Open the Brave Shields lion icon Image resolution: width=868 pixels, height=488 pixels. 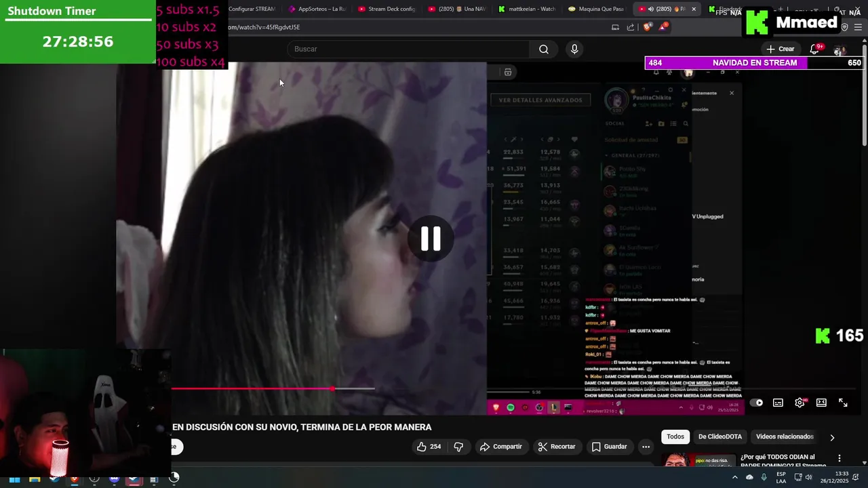click(x=647, y=27)
